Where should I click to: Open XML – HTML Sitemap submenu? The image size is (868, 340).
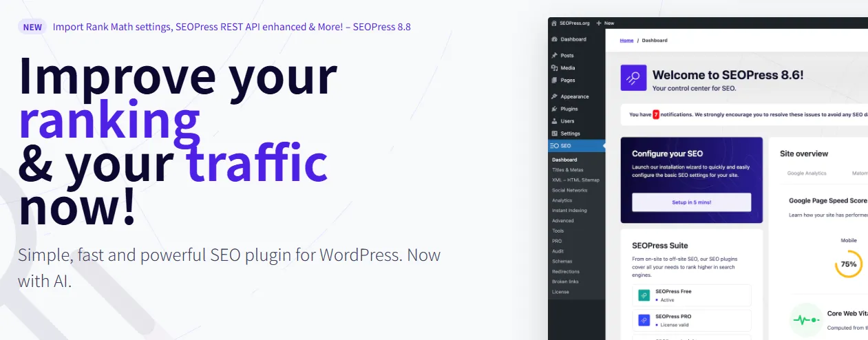coord(575,180)
